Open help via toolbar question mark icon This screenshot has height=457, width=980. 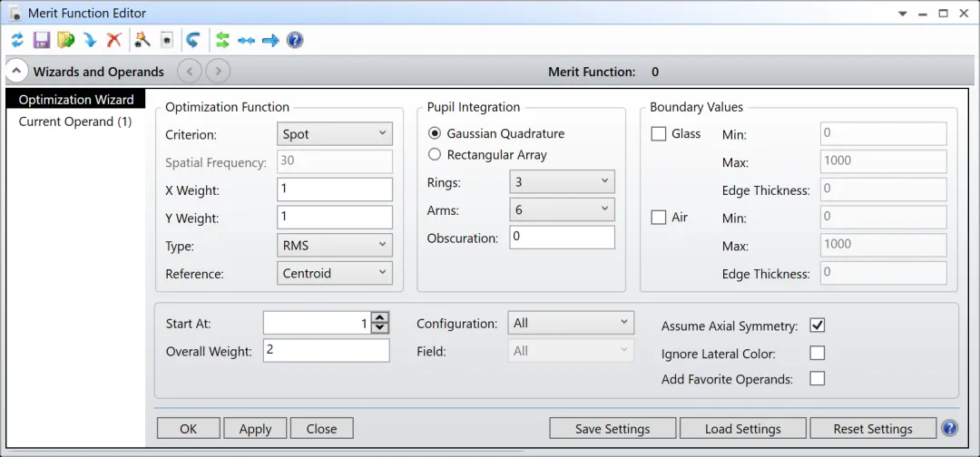pyautogui.click(x=295, y=40)
